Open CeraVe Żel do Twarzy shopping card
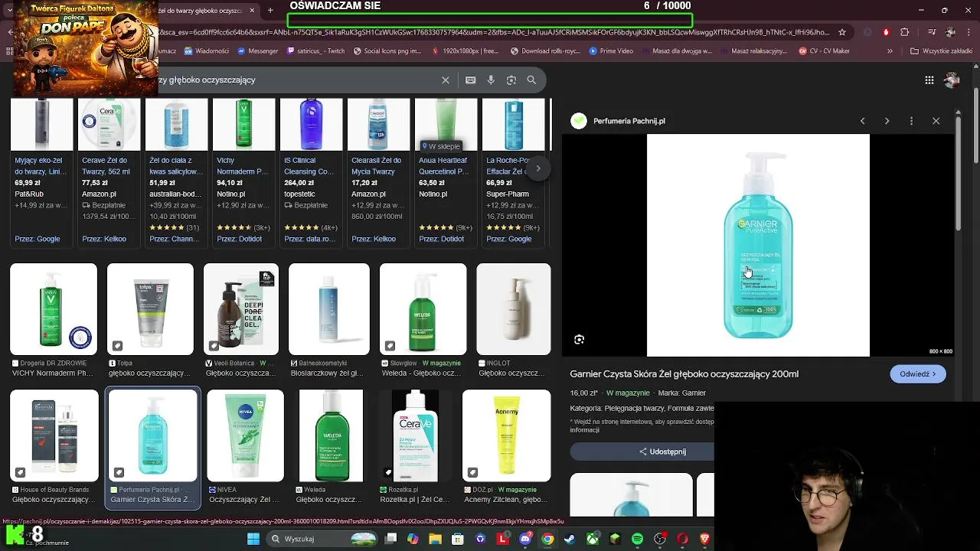The height and width of the screenshot is (551, 980). (x=109, y=172)
